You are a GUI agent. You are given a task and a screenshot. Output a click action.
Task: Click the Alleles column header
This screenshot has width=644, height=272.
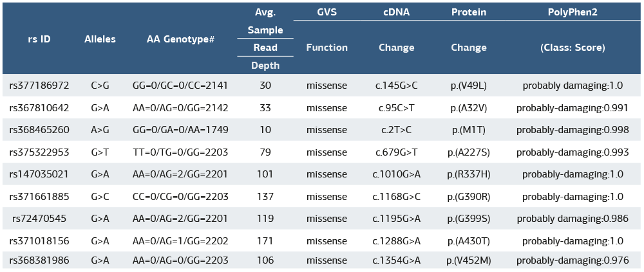(x=100, y=39)
